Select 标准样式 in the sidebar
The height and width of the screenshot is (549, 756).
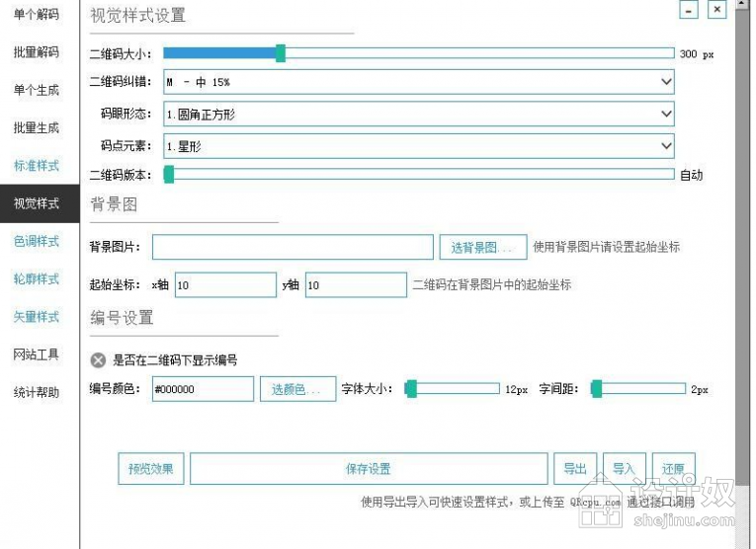coord(37,165)
